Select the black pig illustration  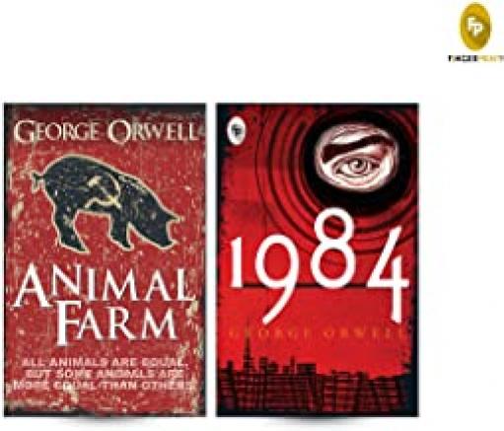tap(106, 202)
